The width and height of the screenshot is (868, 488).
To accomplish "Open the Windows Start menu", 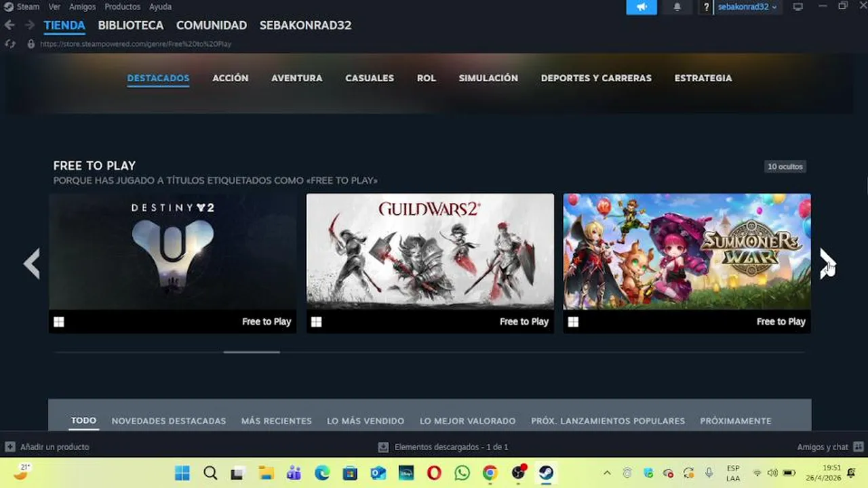I will click(x=182, y=473).
